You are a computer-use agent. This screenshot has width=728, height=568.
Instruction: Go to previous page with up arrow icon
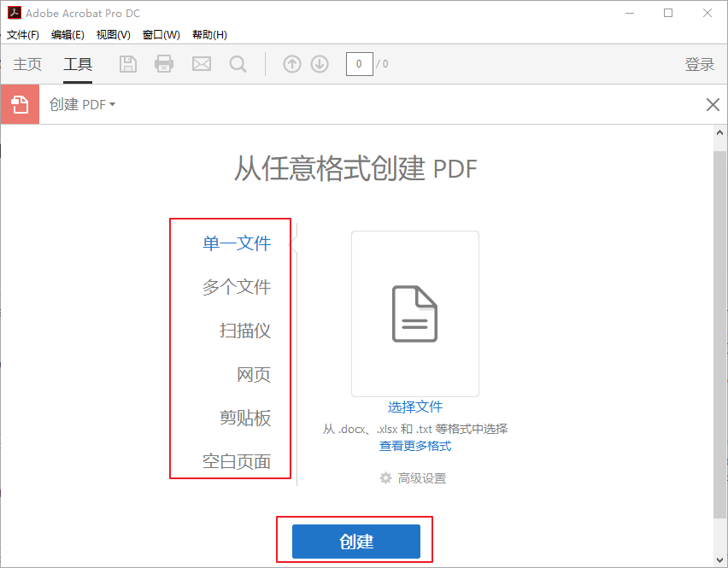(x=292, y=64)
